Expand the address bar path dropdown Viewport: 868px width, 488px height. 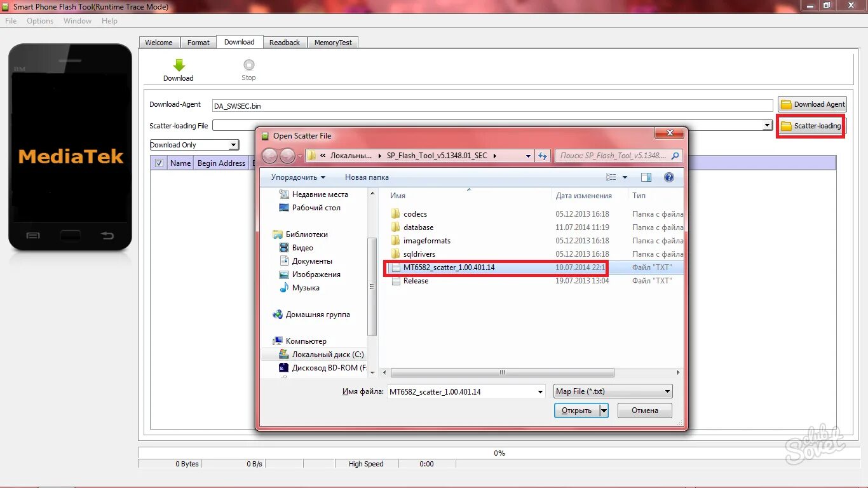[x=529, y=156]
